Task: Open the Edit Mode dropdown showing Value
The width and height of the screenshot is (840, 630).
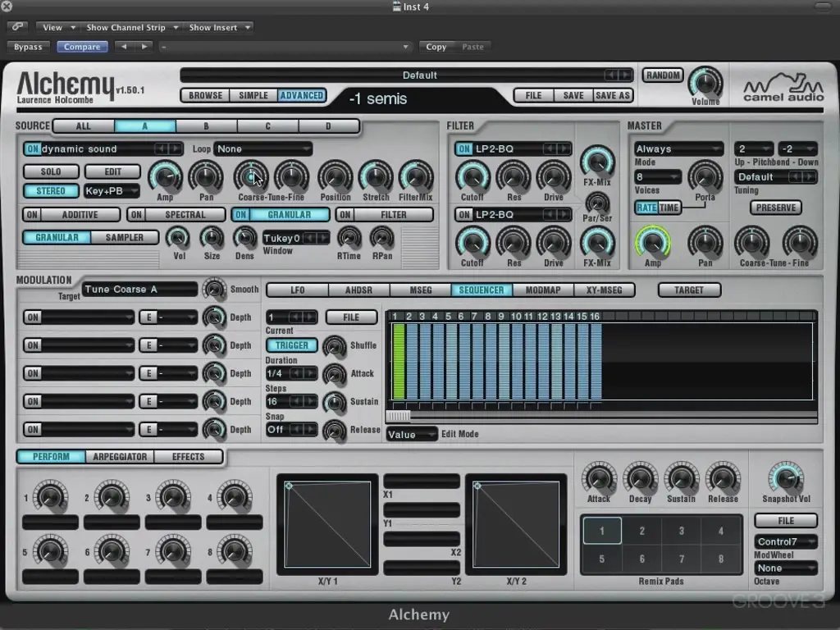Action: pyautogui.click(x=412, y=435)
